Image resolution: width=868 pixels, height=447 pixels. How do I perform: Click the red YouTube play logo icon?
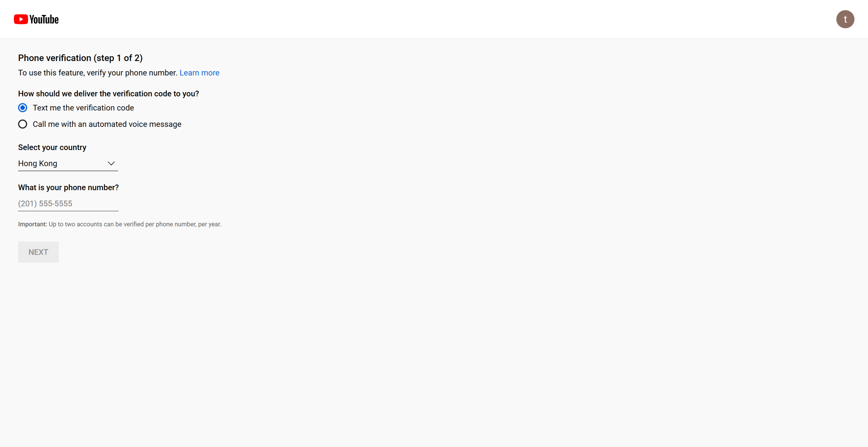[21, 19]
